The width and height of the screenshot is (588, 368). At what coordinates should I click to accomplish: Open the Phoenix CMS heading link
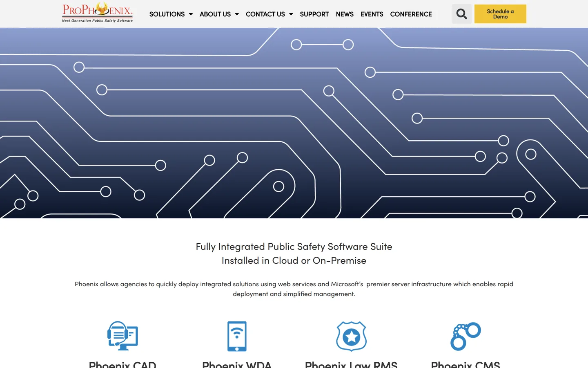pos(465,364)
